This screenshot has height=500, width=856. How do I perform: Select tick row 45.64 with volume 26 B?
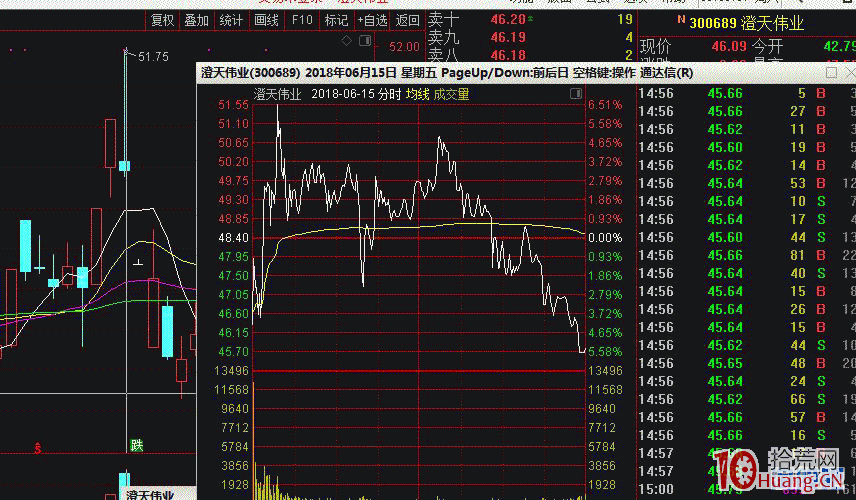pos(746,309)
